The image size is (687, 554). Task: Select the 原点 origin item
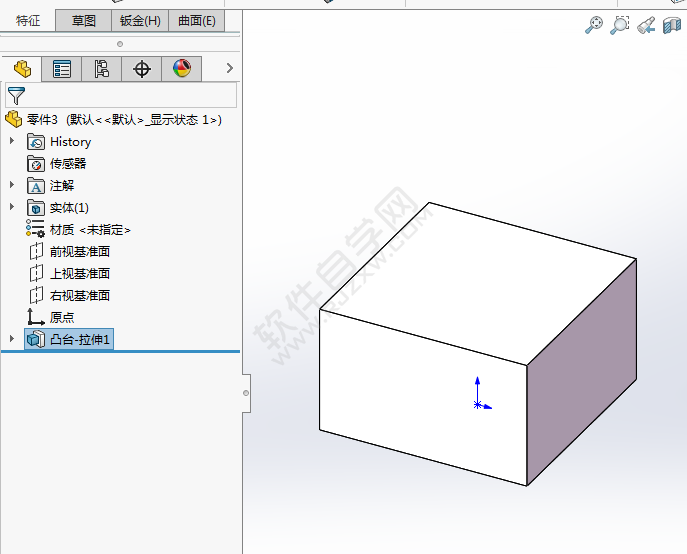(62, 317)
